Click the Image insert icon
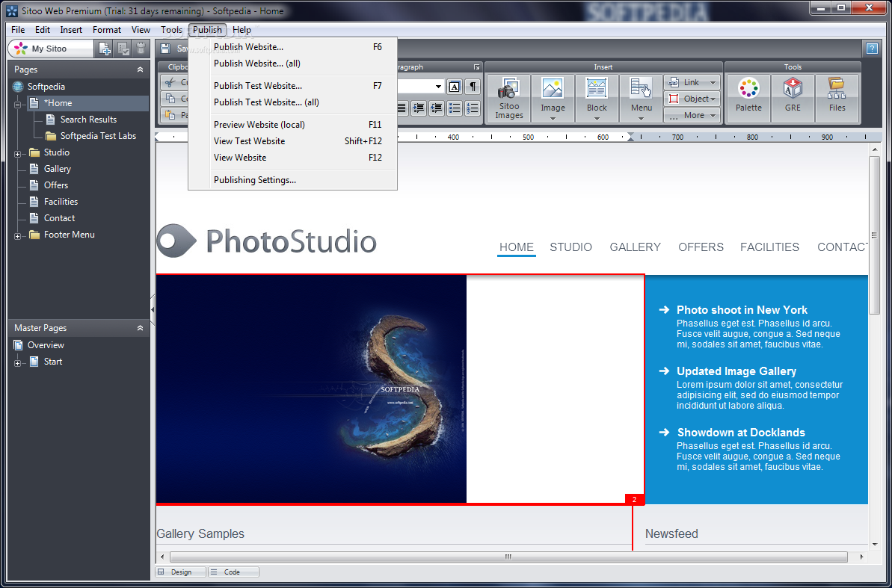892x588 pixels. (x=553, y=99)
